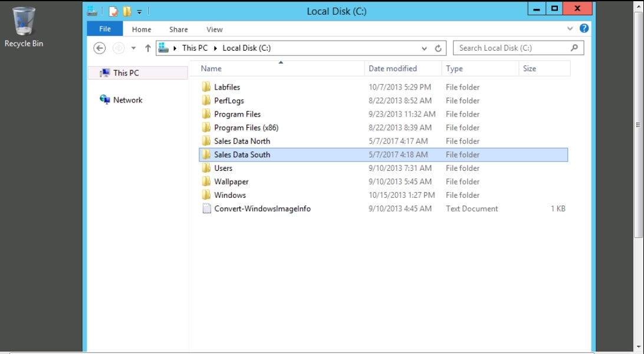Click This PC in the address breadcrumb
644x354 pixels.
[194, 48]
